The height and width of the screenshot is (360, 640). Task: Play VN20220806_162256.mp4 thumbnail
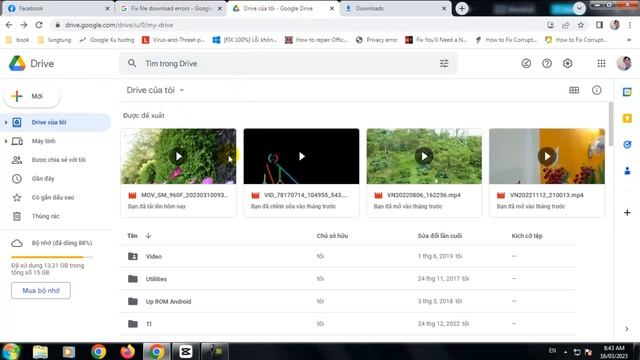[x=424, y=156]
